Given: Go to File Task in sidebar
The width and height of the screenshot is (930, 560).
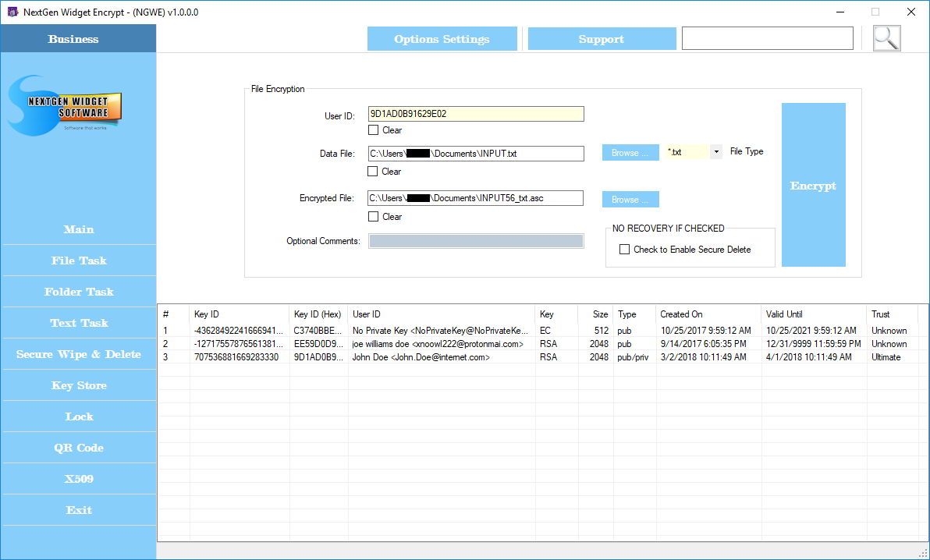Looking at the screenshot, I should tap(79, 261).
